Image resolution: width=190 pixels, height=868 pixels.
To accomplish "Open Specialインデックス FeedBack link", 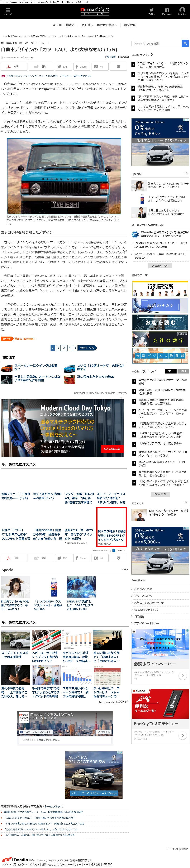I will (146, 609).
